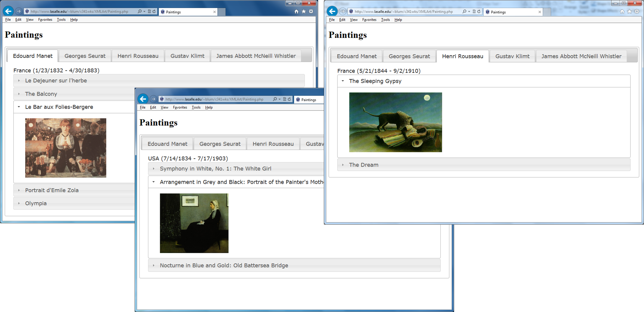The width and height of the screenshot is (644, 312).
Task: Click address bar URL in left window
Action: click(x=80, y=11)
